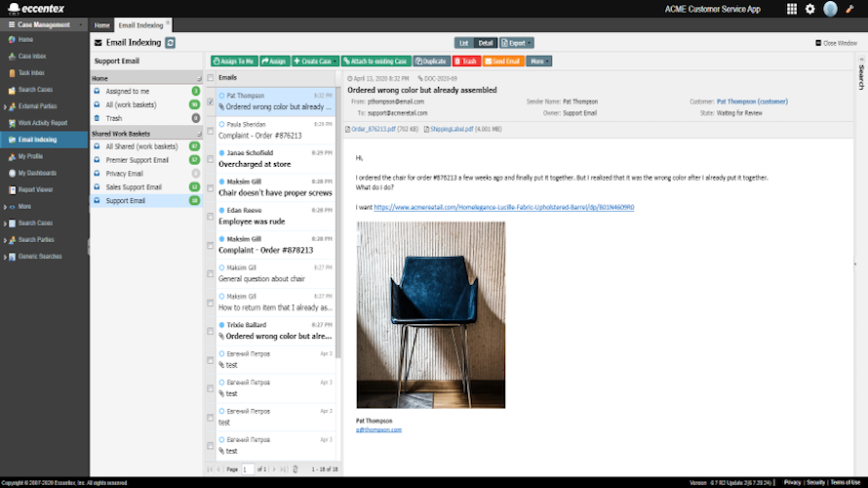868x488 pixels.
Task: Open settings via the gear icon
Action: [809, 9]
